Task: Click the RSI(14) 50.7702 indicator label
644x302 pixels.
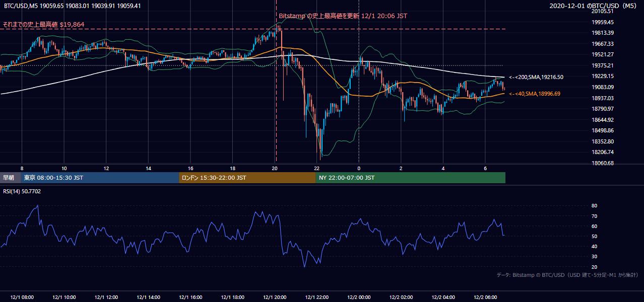Action: click(x=22, y=191)
